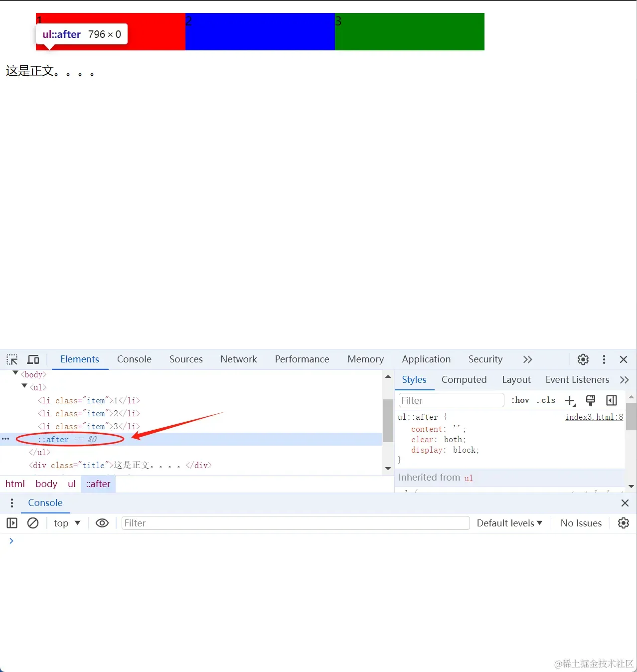Open the Default levels dropdown
Viewport: 637px width, 672px height.
[x=509, y=523]
